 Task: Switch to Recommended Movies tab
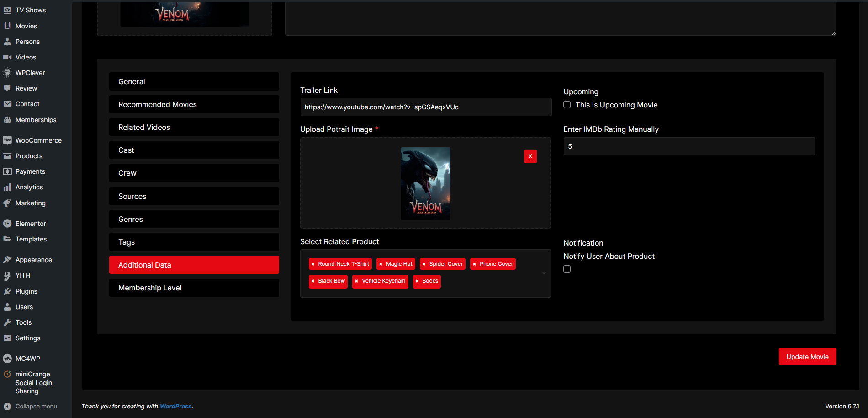point(194,104)
